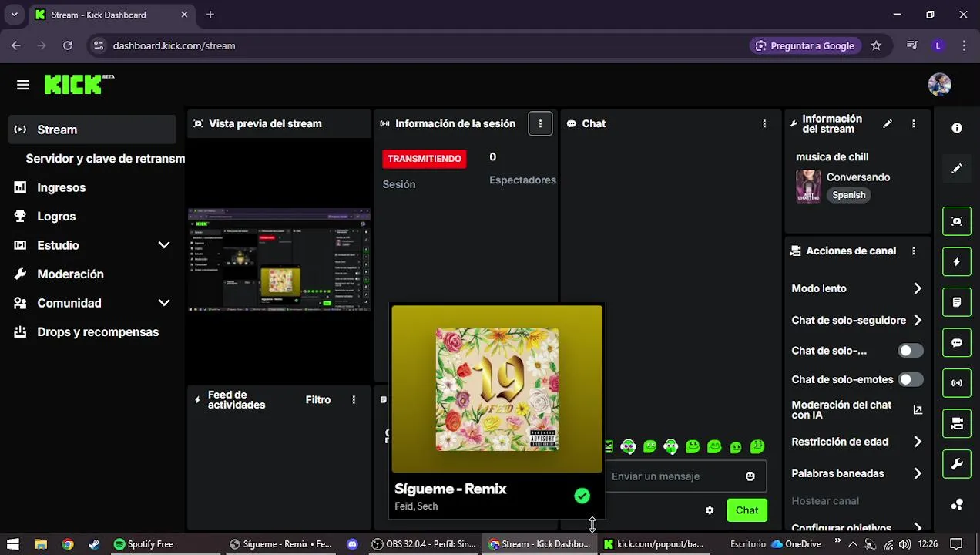The image size is (980, 555).
Task: Toggle the wrench stream info icon in right sidebar
Action: click(957, 464)
